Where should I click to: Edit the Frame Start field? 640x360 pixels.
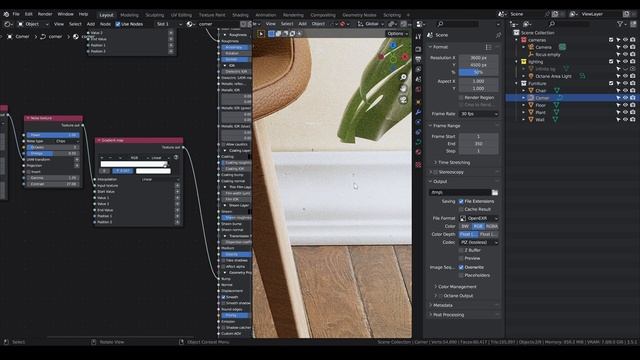[478, 136]
